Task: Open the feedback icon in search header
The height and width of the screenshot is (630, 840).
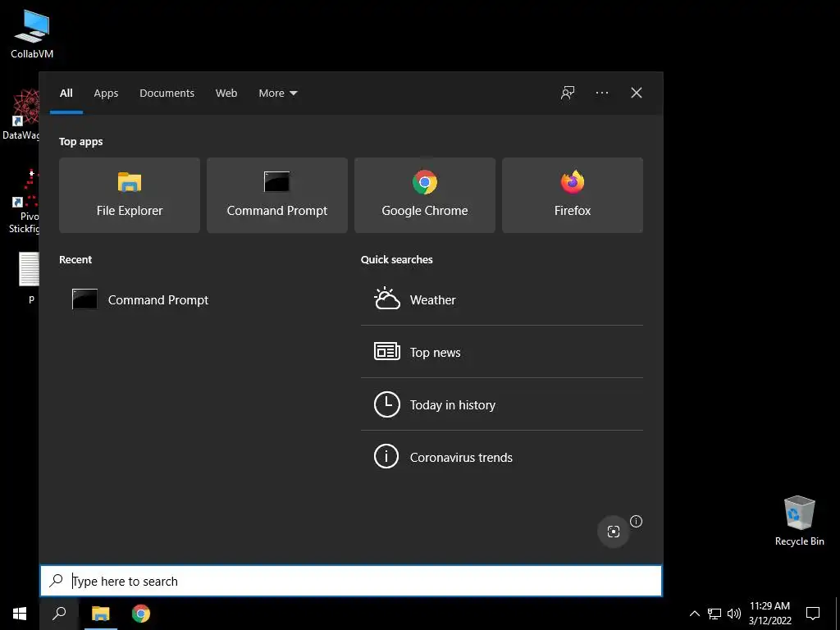Action: click(x=568, y=93)
